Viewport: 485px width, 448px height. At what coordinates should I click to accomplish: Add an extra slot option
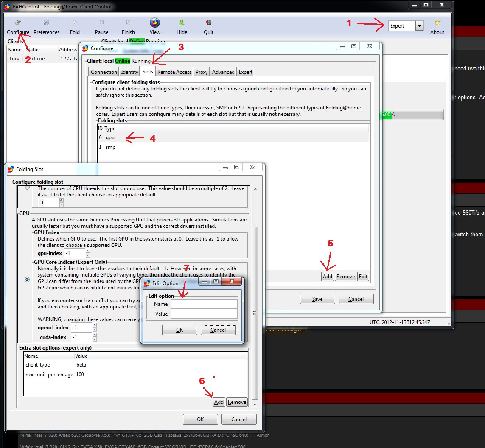tap(219, 402)
